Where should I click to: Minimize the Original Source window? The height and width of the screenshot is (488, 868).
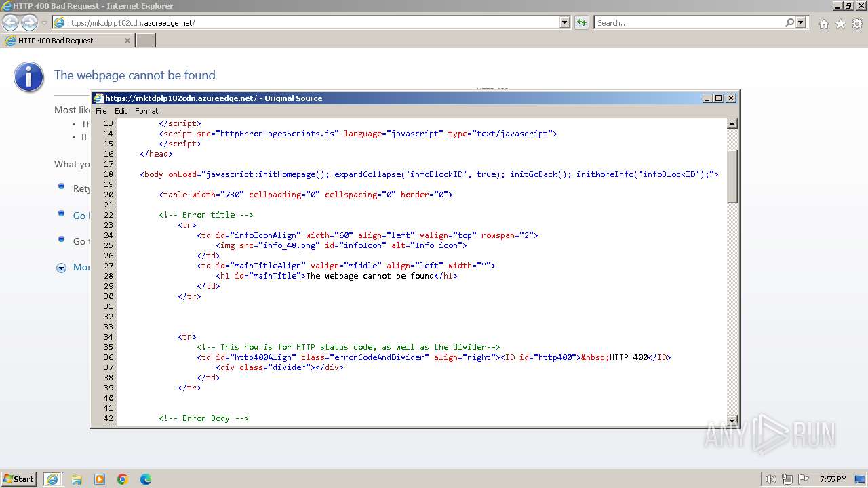708,98
